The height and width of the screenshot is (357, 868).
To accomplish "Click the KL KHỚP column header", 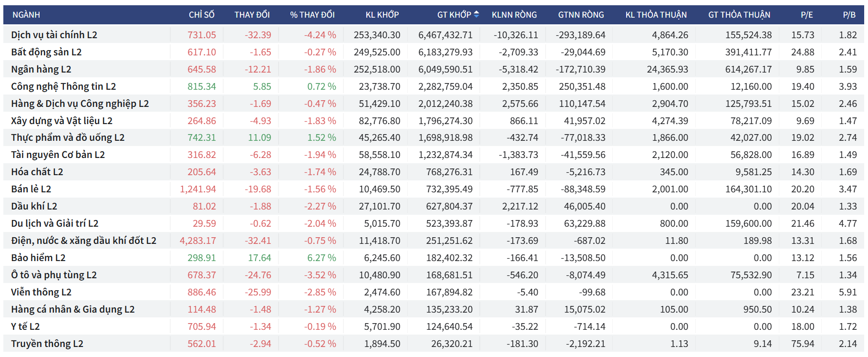I will pyautogui.click(x=382, y=15).
